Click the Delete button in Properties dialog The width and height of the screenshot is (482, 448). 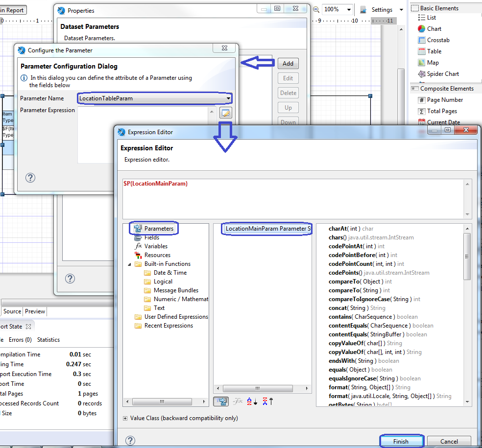pos(288,93)
